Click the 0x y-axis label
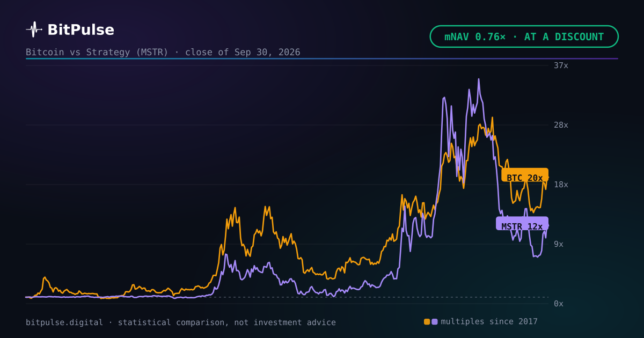This screenshot has width=644, height=338. click(559, 304)
